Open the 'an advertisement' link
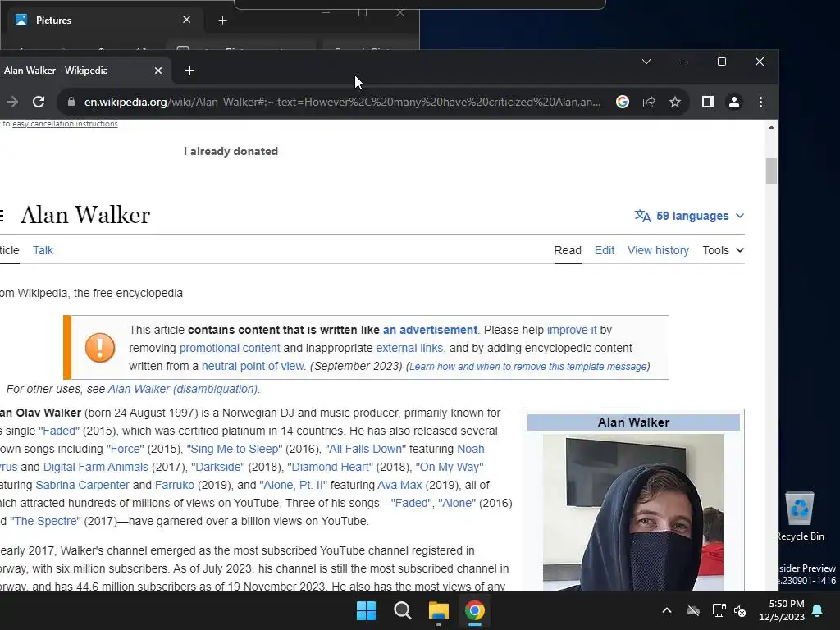Screen dimensions: 840x630 tap(430, 330)
